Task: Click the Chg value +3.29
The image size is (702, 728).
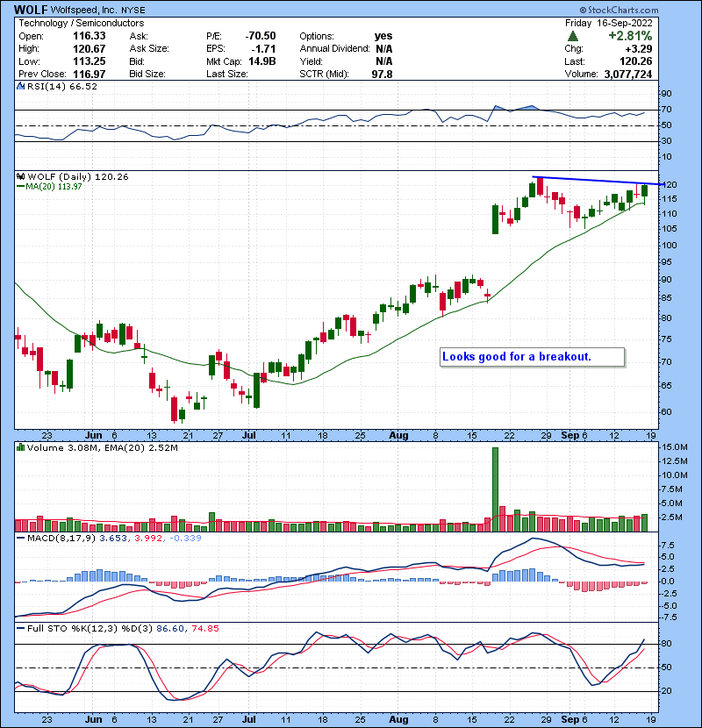Action: pos(638,49)
